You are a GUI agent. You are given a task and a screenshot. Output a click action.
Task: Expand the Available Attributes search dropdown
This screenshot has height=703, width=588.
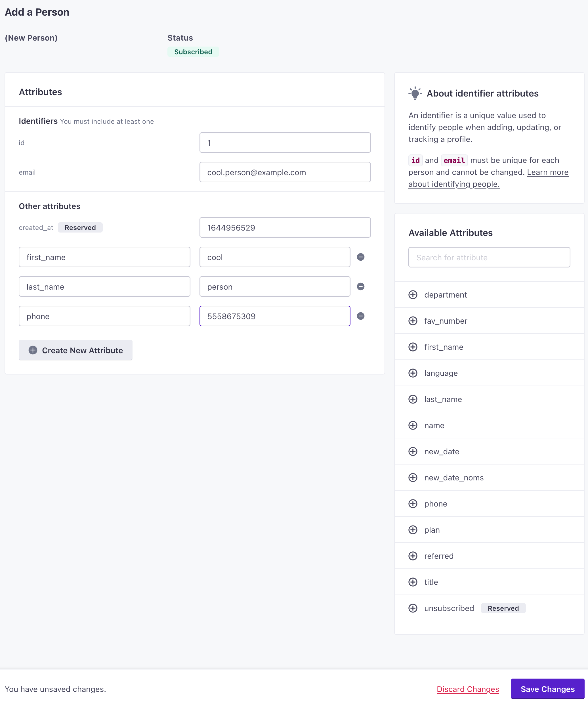point(490,257)
